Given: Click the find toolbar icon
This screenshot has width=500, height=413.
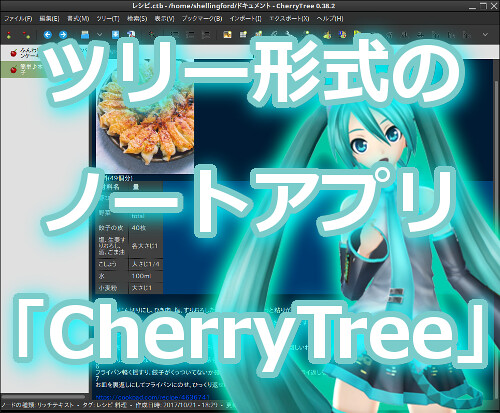Looking at the screenshot, I should 152,35.
